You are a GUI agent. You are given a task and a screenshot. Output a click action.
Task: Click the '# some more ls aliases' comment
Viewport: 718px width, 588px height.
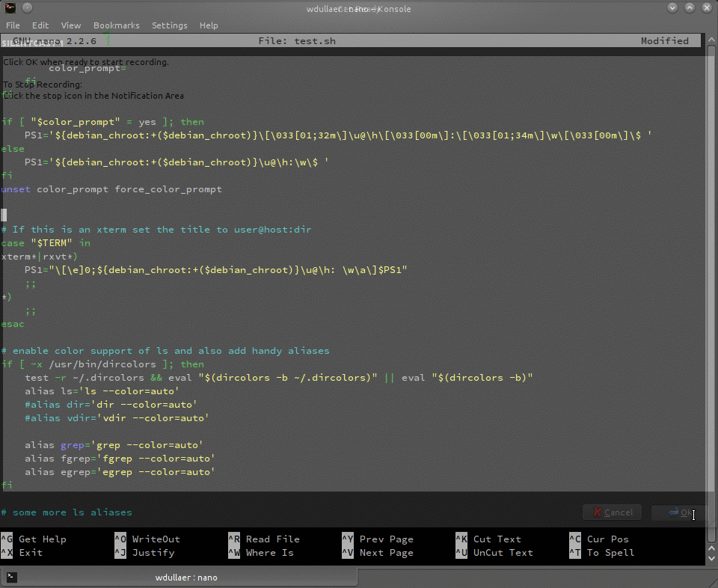click(67, 512)
